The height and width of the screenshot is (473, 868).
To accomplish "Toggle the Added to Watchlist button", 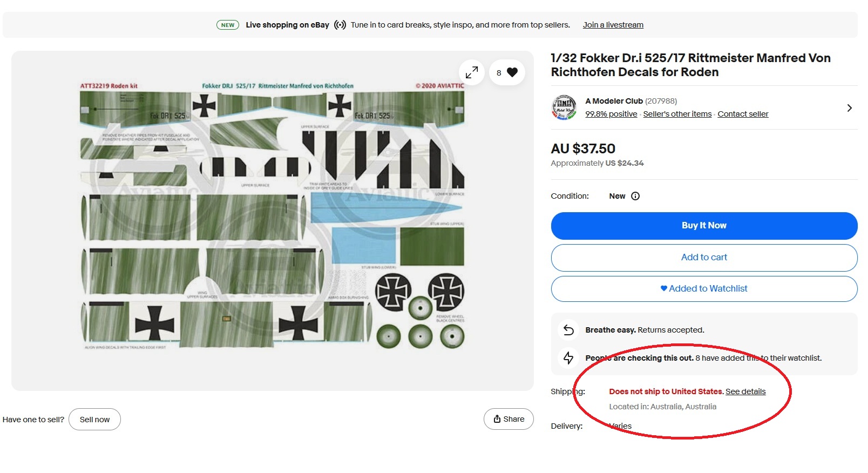I will (x=704, y=289).
